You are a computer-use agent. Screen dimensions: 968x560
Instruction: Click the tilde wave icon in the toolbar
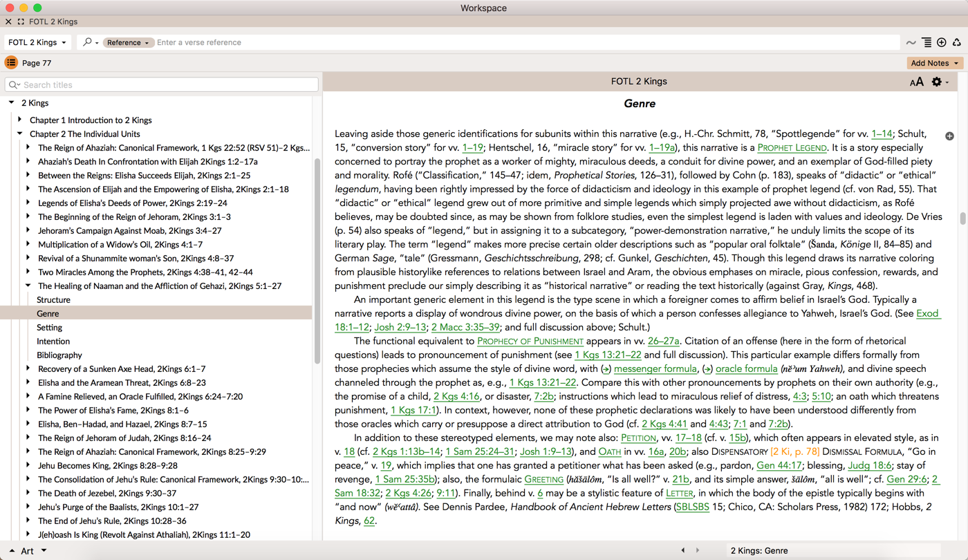click(911, 43)
